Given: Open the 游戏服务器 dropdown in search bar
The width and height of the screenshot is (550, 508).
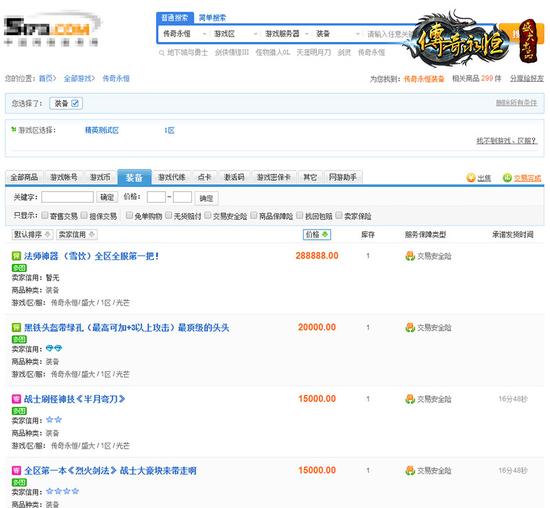Looking at the screenshot, I should tap(287, 34).
